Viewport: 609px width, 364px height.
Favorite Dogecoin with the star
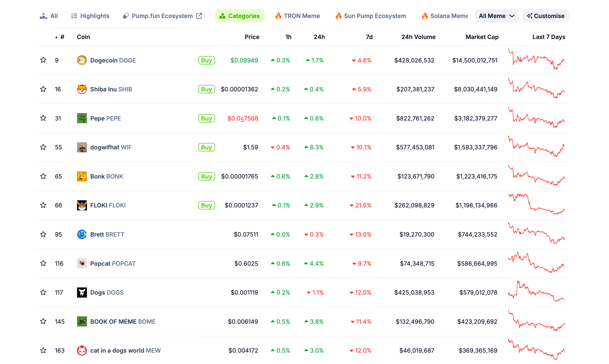pyautogui.click(x=43, y=60)
